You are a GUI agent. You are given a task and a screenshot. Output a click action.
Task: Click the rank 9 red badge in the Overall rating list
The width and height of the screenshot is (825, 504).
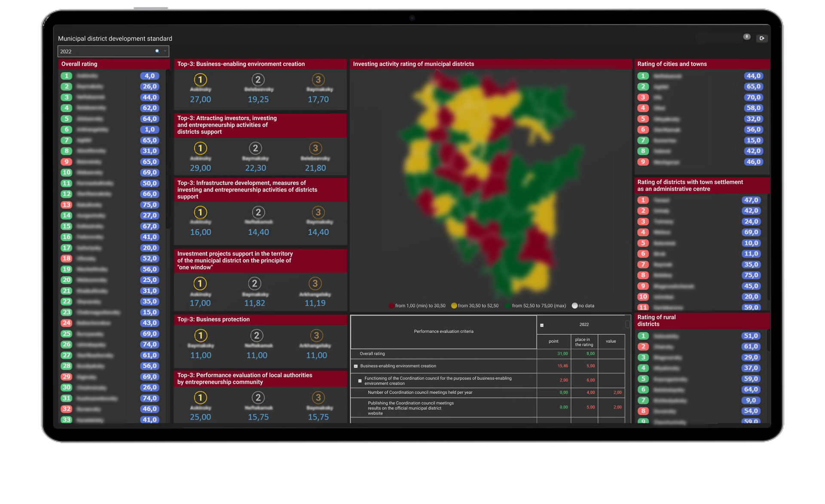[66, 162]
